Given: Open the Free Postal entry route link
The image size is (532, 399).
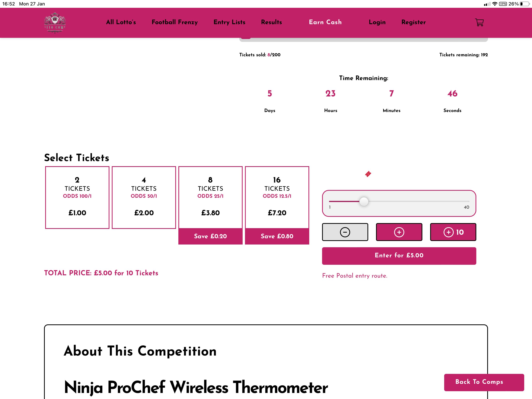Looking at the screenshot, I should click(x=355, y=275).
